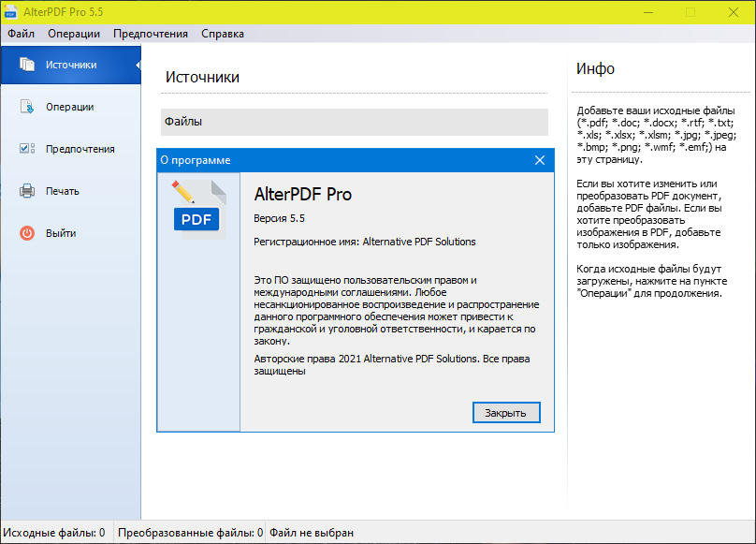Click the Закрыть button

pyautogui.click(x=506, y=413)
